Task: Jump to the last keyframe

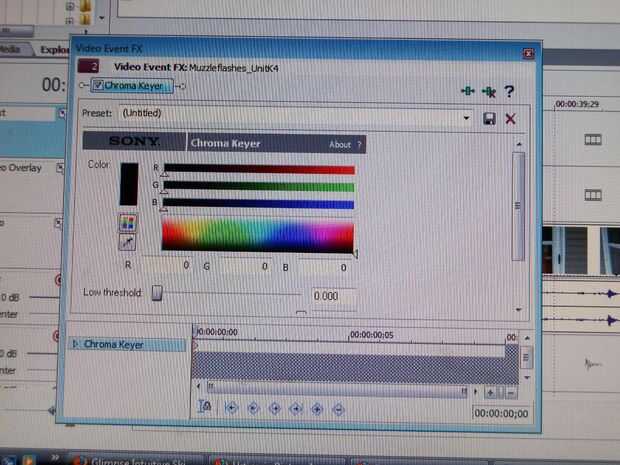Action: tap(296, 409)
